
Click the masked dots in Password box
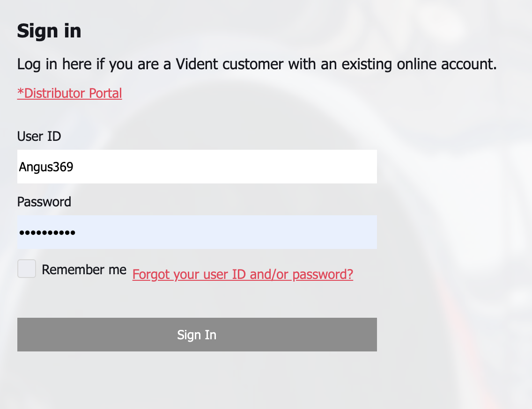(47, 233)
